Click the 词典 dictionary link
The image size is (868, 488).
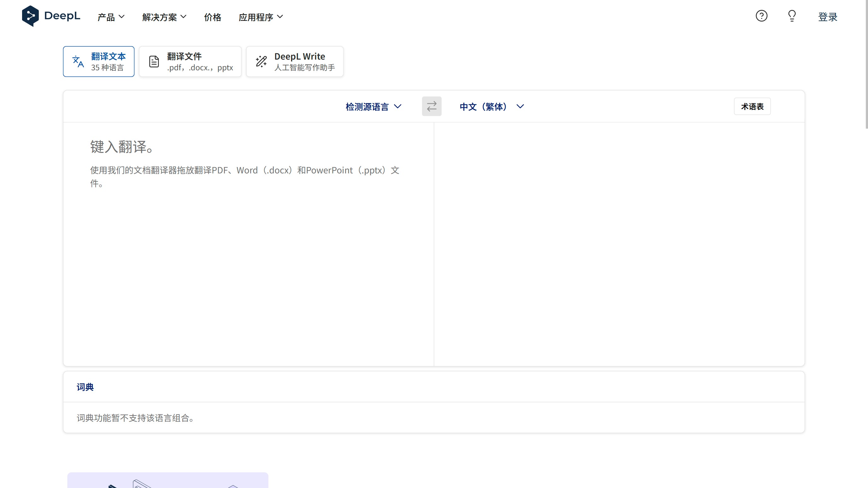[x=85, y=387]
